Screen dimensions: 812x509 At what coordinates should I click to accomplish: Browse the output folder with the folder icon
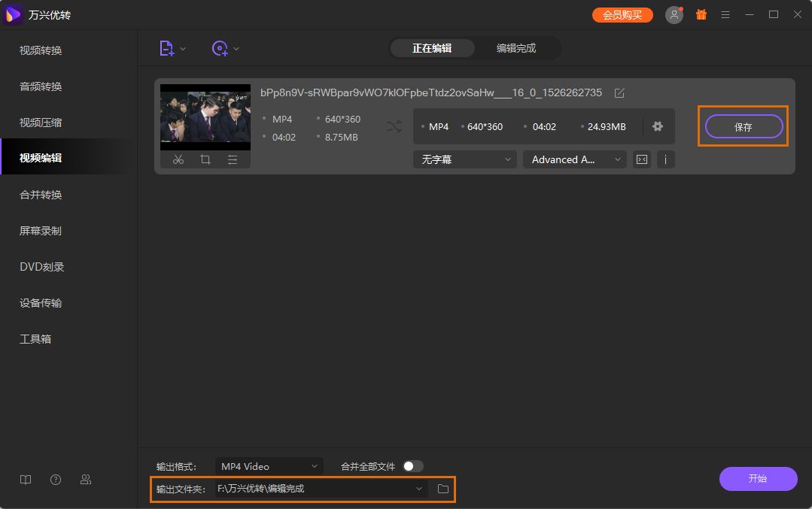tap(442, 489)
